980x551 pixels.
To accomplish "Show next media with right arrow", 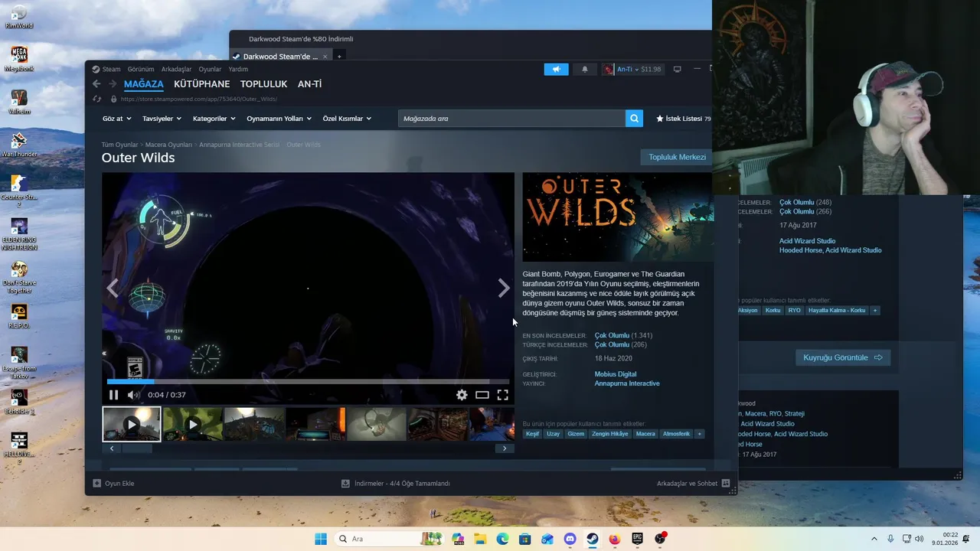I will click(503, 288).
